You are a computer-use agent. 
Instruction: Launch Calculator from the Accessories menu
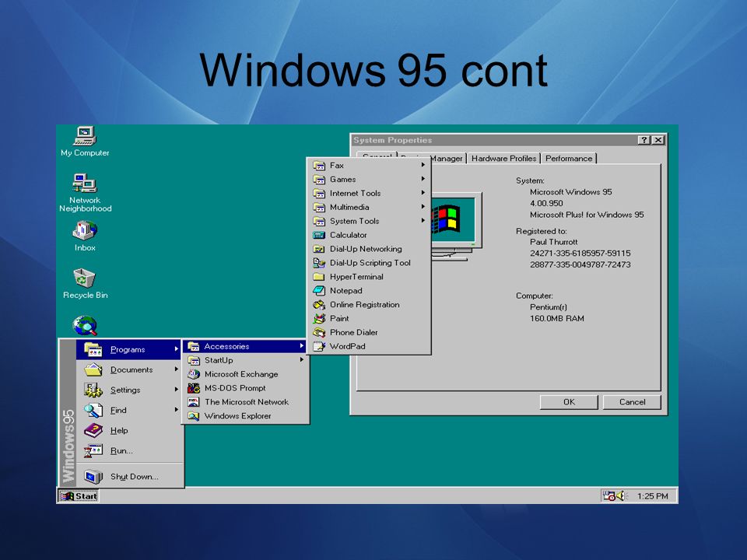click(369, 235)
